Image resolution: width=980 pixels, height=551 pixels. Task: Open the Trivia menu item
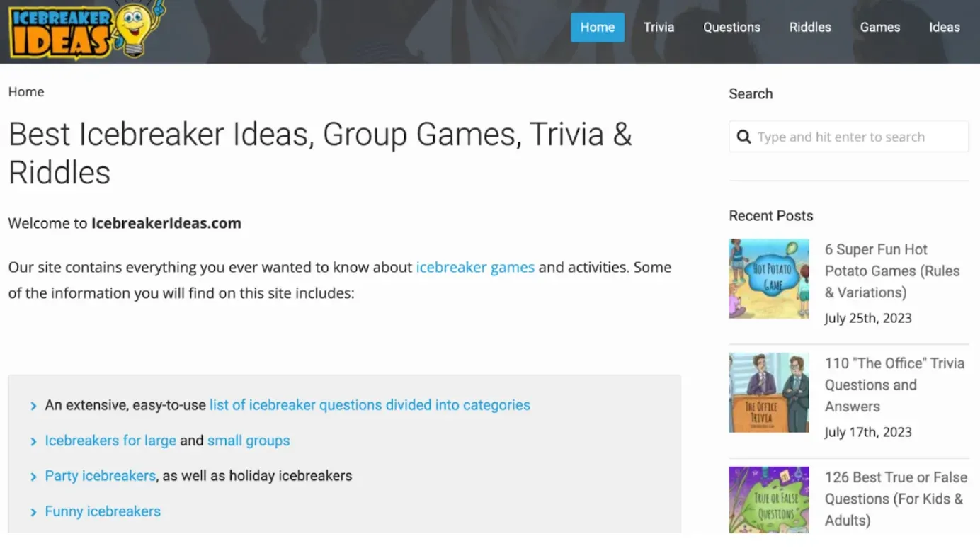coord(659,28)
